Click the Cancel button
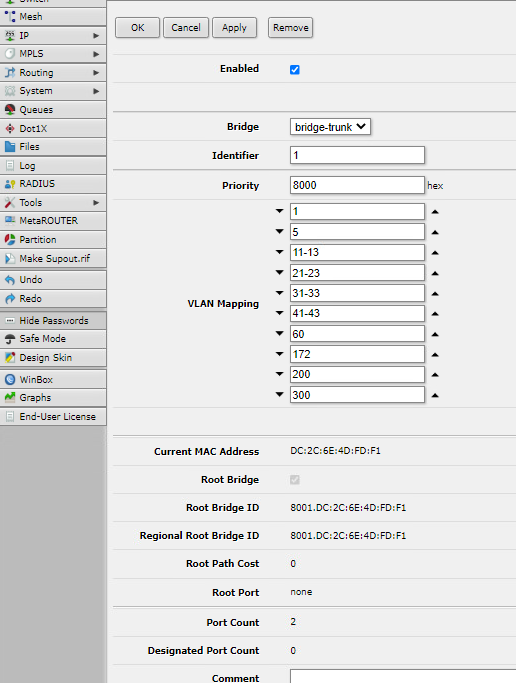The width and height of the screenshot is (516, 683). 186,28
